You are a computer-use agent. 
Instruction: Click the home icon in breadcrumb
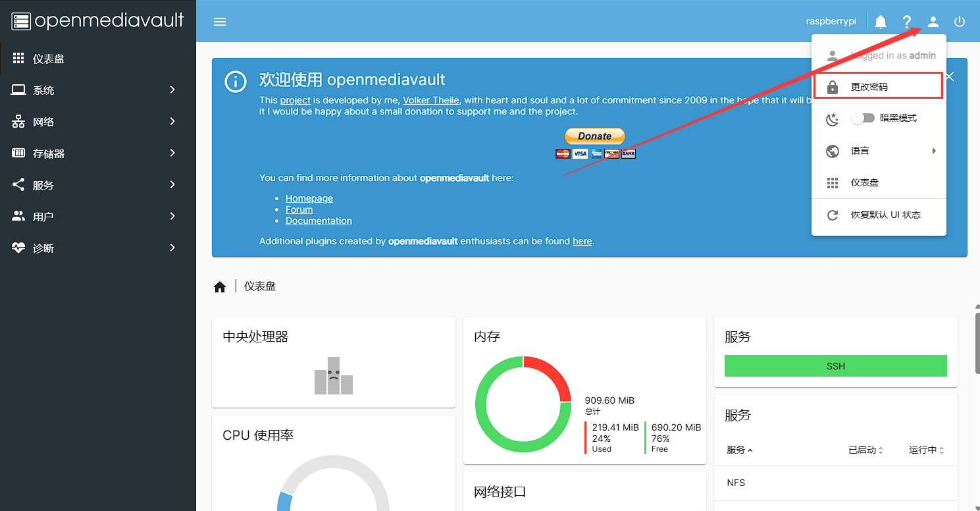[x=220, y=287]
